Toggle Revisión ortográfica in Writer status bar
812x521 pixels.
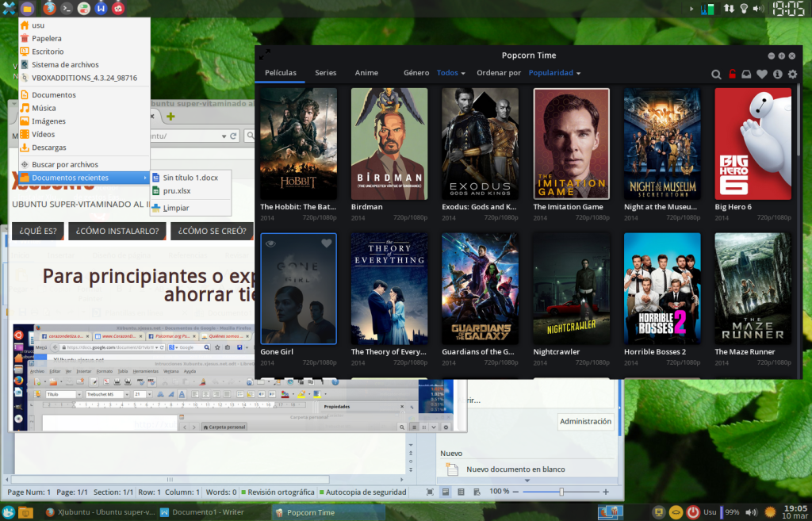click(278, 492)
